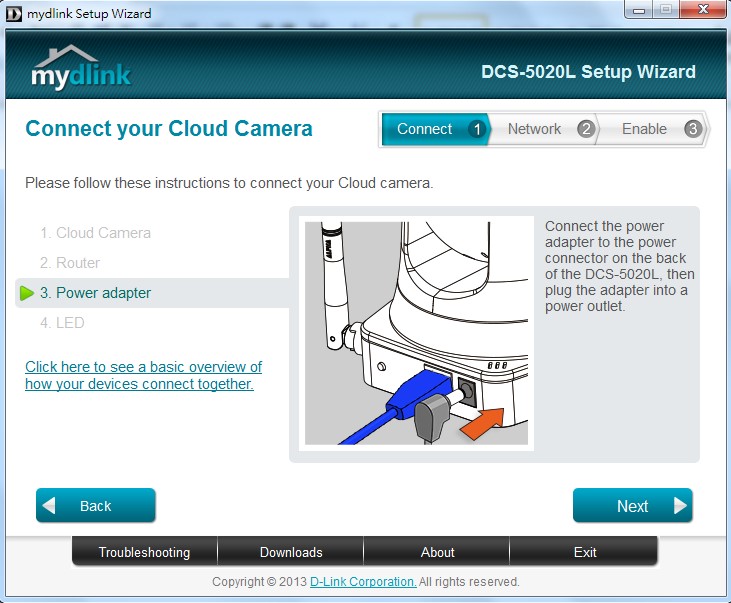This screenshot has height=603, width=731.
Task: Open step 1. Cloud Camera instructions
Action: (96, 233)
